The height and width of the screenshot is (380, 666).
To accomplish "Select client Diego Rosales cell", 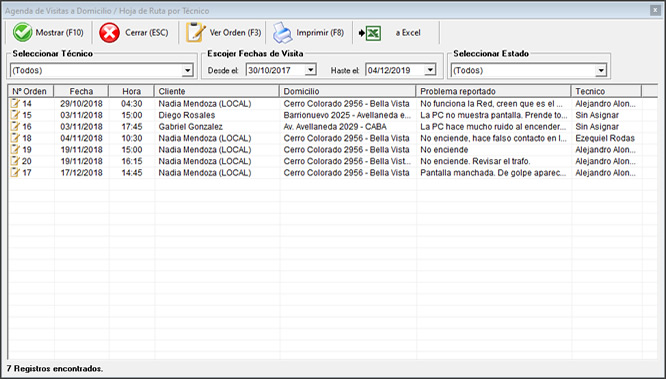I will 187,115.
